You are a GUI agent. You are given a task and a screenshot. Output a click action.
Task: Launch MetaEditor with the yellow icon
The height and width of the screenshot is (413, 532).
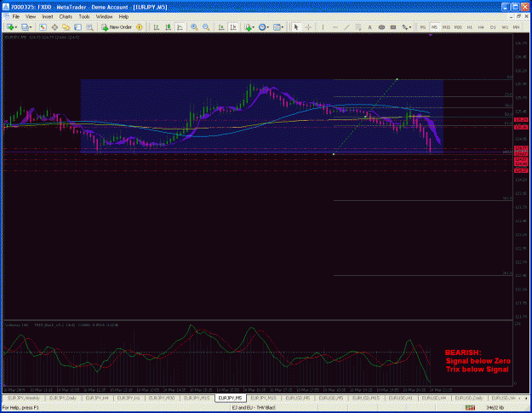tap(140, 27)
